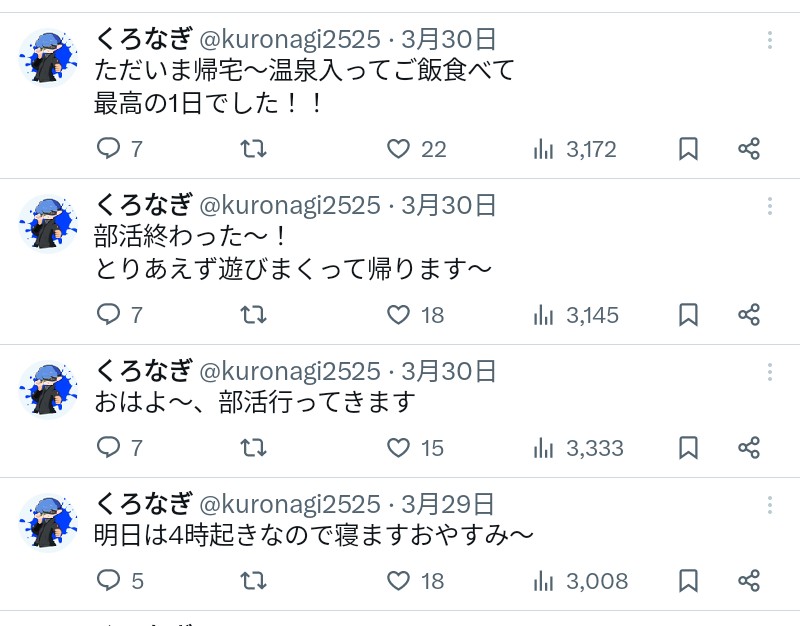Image resolution: width=800 pixels, height=626 pixels.
Task: Reply to the 部活終わった tweet
Action: pyautogui.click(x=108, y=315)
